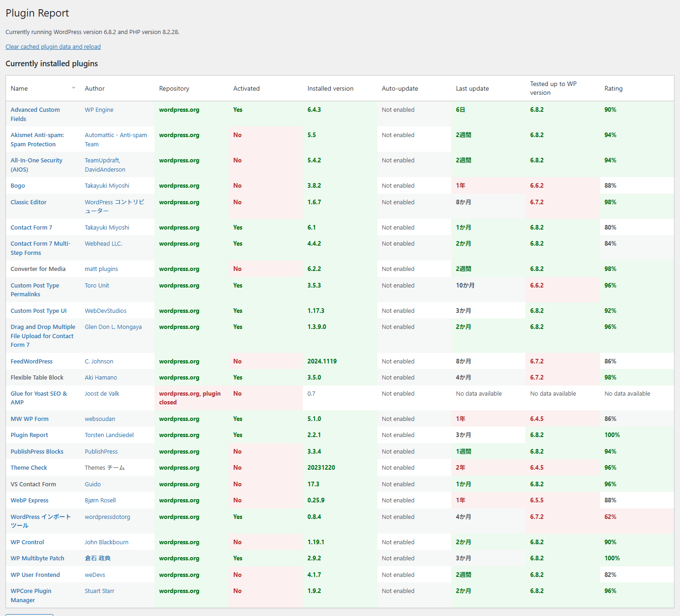The height and width of the screenshot is (616, 680).
Task: Open the WordPress インポートツール plugin link
Action: [x=40, y=521]
